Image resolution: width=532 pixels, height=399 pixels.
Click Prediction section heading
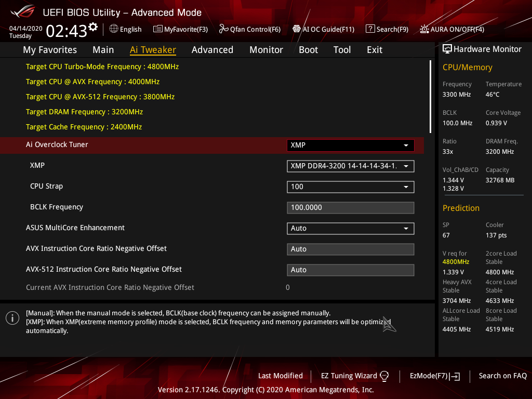[461, 208]
